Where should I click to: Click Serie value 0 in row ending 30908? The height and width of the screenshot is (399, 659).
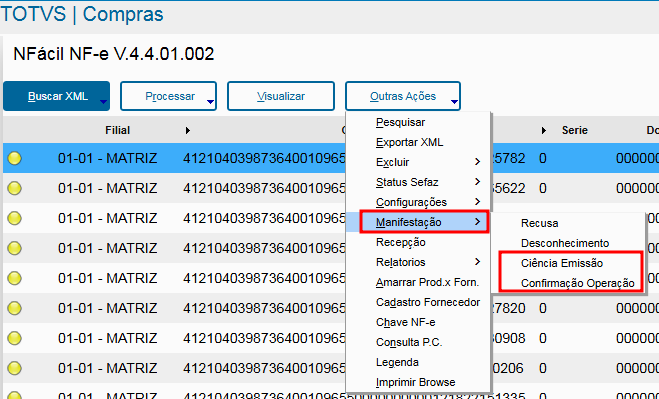543,338
